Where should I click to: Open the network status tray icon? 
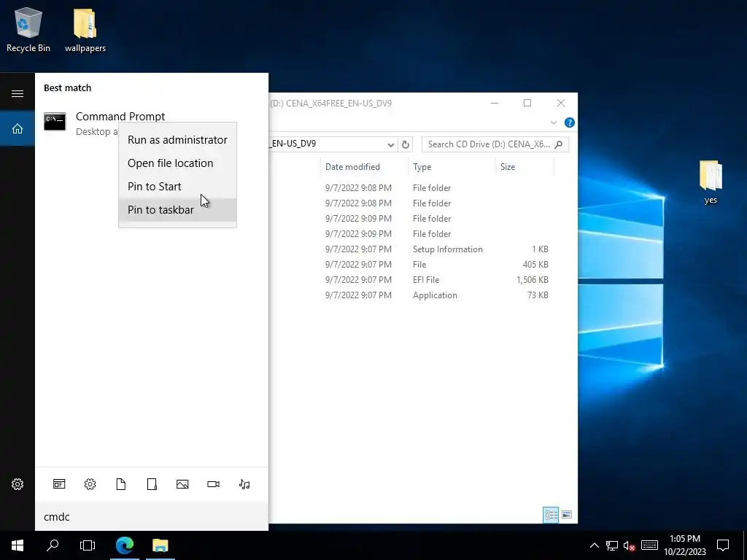click(612, 545)
